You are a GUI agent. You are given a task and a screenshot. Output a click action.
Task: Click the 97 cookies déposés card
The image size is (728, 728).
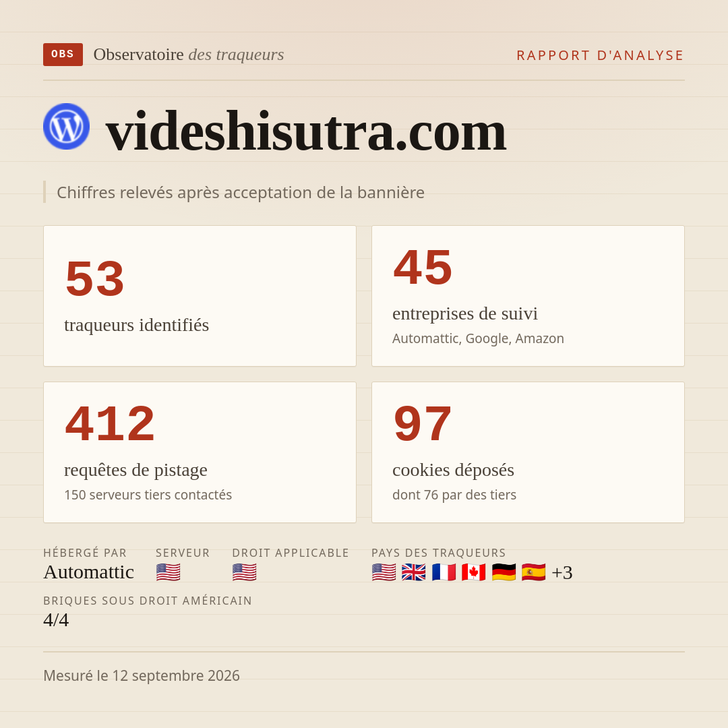528,452
